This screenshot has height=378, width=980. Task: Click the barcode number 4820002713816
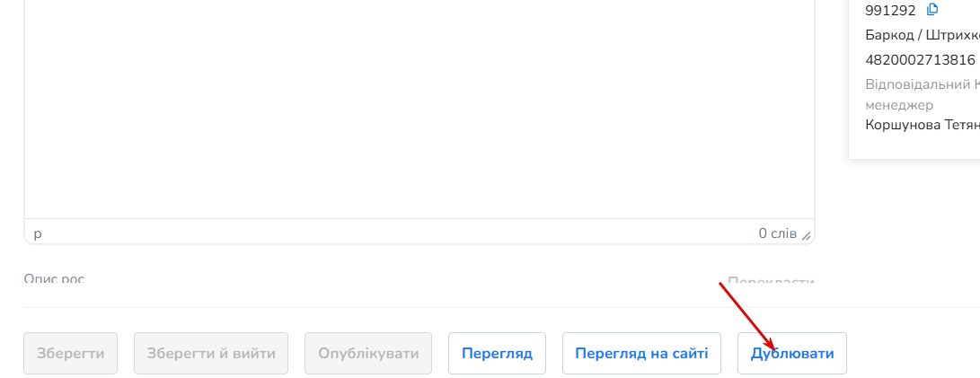point(920,60)
